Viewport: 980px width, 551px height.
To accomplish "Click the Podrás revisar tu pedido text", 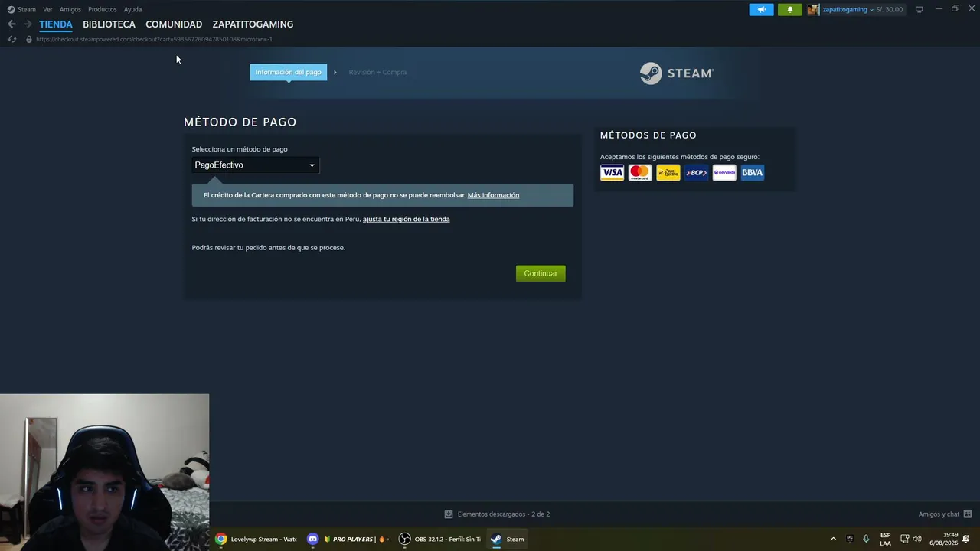I will click(268, 248).
